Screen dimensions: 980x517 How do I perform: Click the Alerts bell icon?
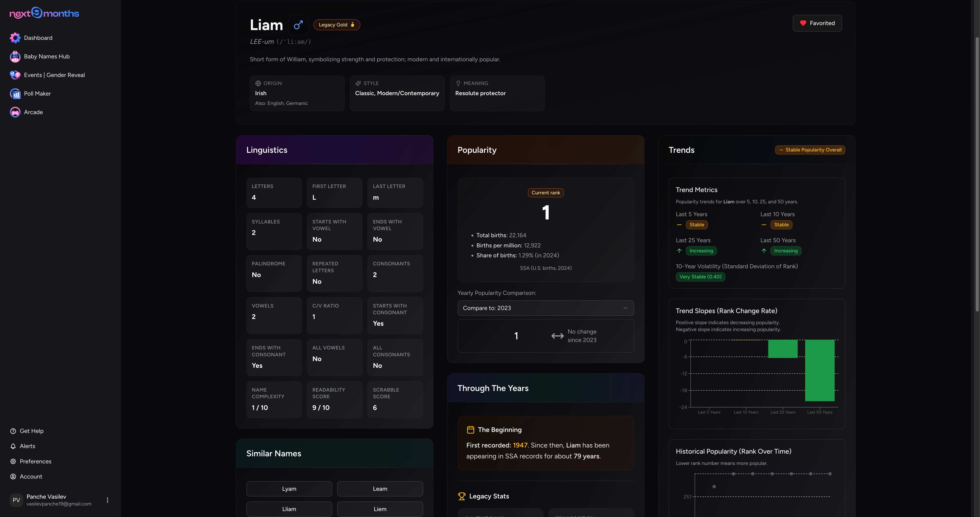click(x=13, y=446)
